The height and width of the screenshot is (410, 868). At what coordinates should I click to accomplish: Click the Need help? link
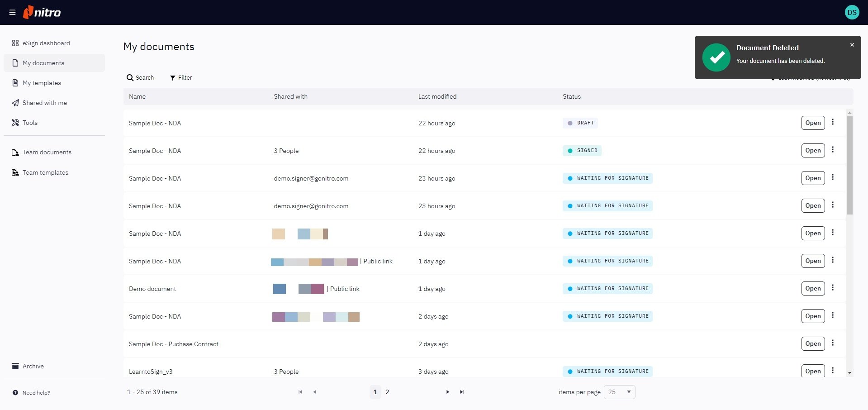pyautogui.click(x=36, y=393)
